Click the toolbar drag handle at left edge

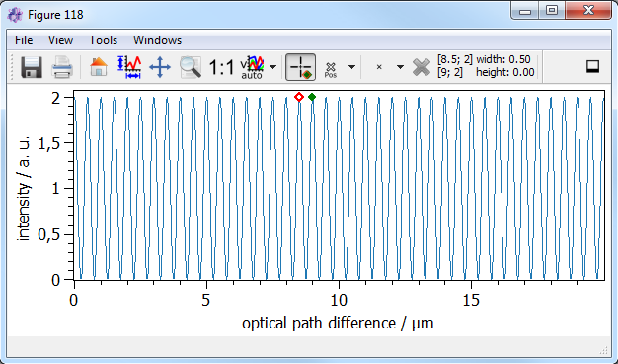click(12, 67)
